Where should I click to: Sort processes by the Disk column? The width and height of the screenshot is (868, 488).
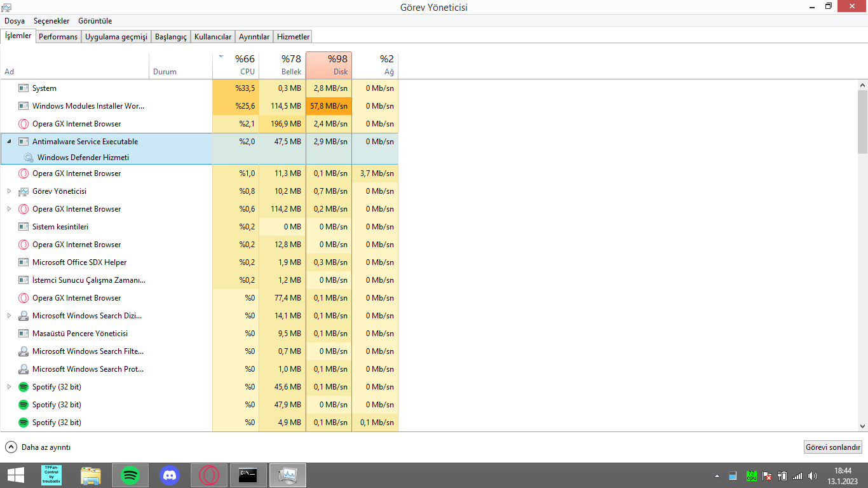(329, 65)
